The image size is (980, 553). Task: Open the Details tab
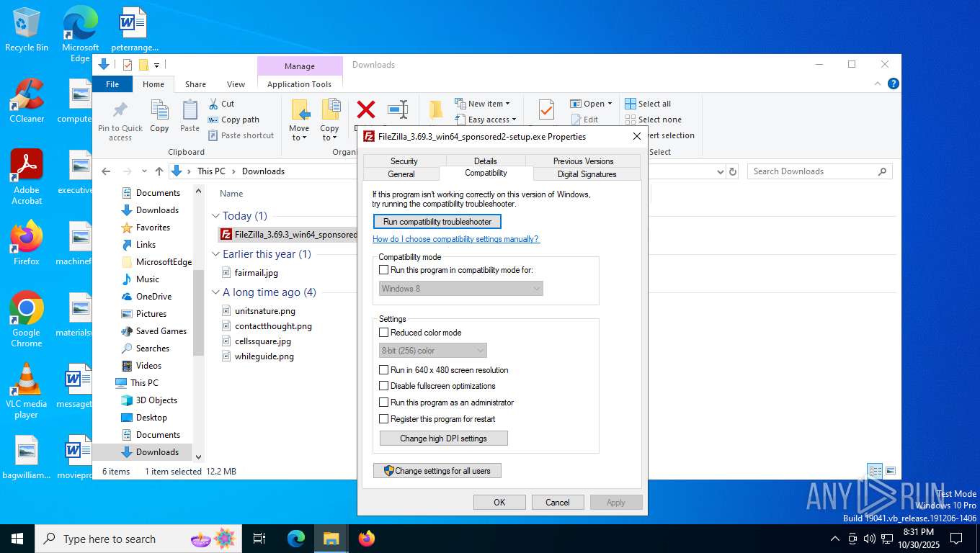click(x=486, y=161)
